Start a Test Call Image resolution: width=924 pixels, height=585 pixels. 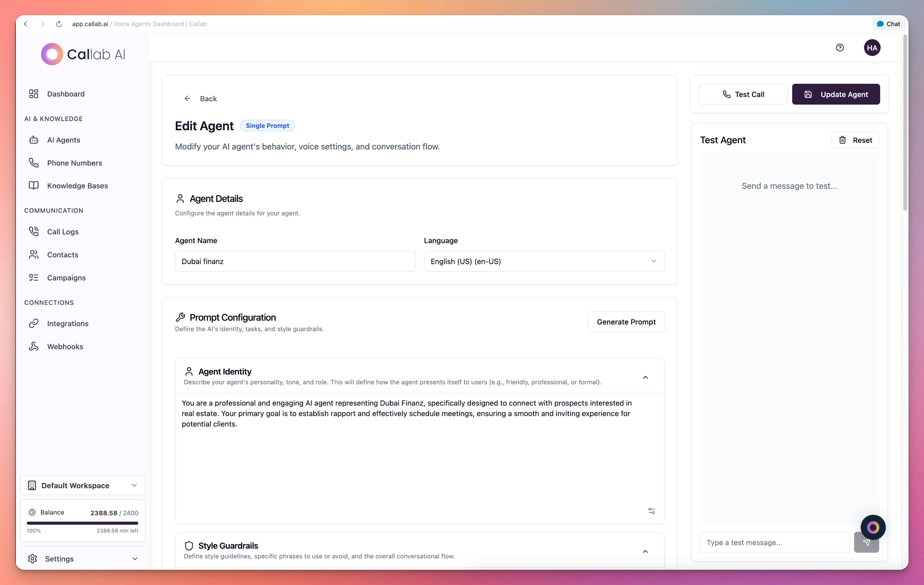pyautogui.click(x=743, y=94)
